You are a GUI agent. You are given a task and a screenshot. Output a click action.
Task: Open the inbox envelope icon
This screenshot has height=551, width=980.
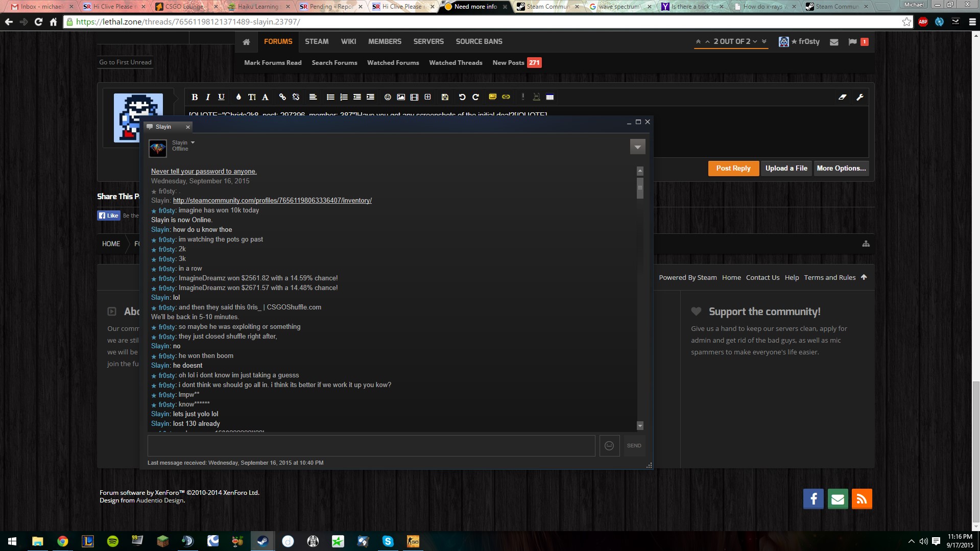[x=834, y=42]
